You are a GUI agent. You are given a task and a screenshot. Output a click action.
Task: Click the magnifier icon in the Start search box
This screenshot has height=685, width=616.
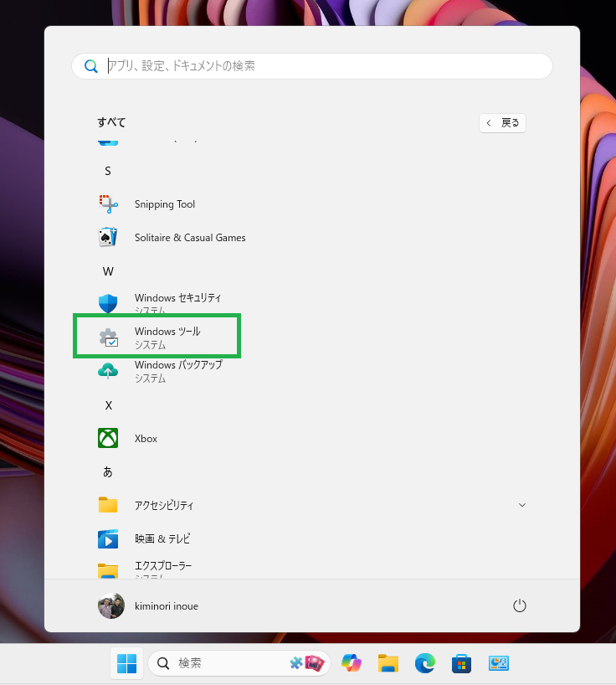click(x=90, y=66)
